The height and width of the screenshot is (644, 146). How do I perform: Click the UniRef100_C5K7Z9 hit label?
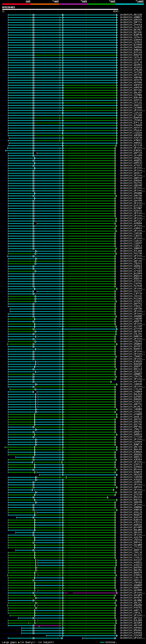[x=131, y=376]
